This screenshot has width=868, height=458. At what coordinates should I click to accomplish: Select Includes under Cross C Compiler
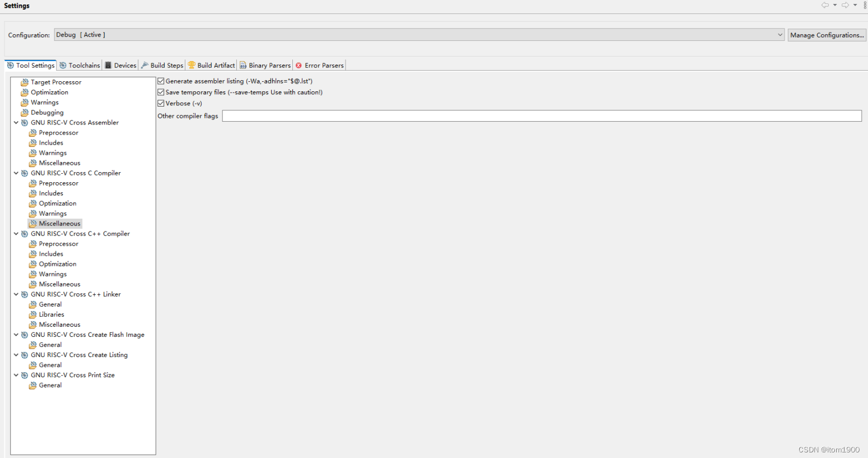(x=51, y=193)
